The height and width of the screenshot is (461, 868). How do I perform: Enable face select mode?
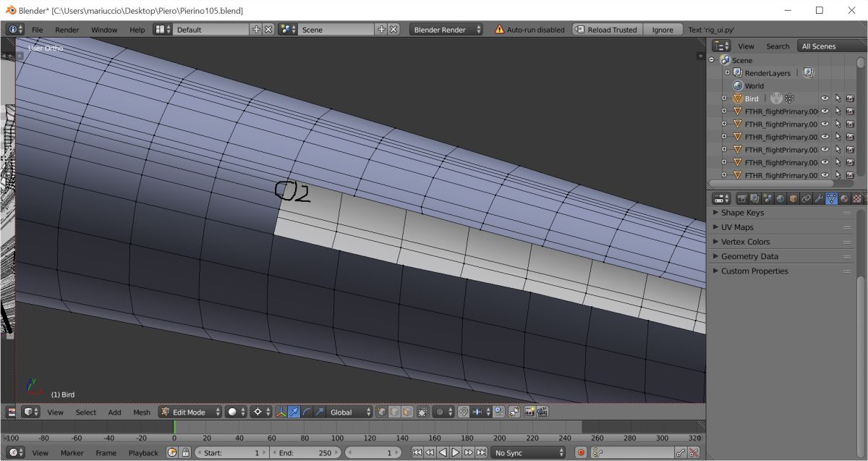tap(407, 412)
